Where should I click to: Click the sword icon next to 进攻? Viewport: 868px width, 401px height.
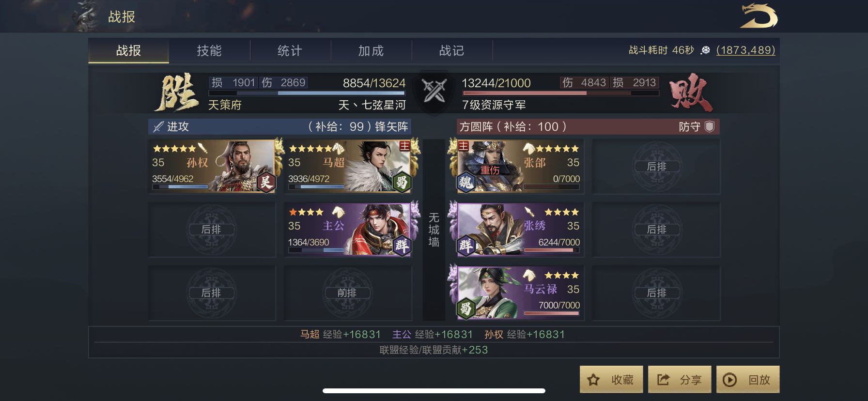158,127
